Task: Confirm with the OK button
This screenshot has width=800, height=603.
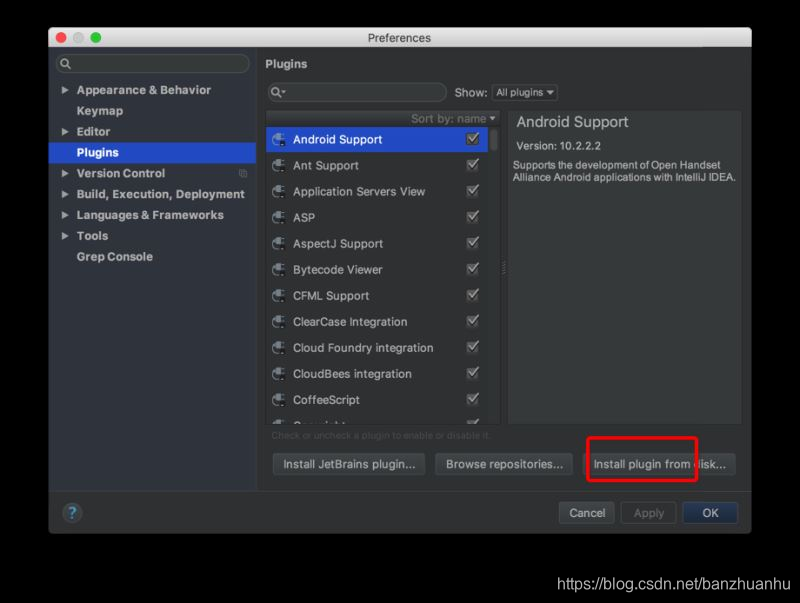Action: [710, 513]
